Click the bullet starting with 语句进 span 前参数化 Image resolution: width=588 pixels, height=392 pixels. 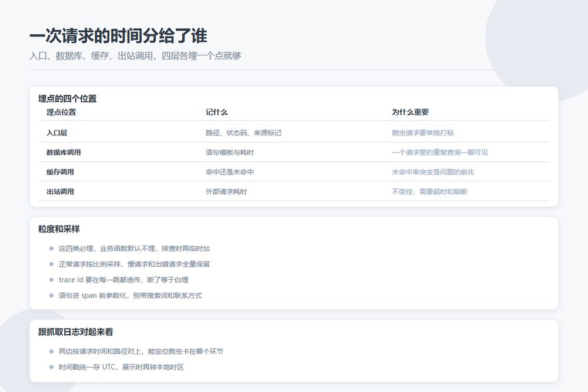130,296
